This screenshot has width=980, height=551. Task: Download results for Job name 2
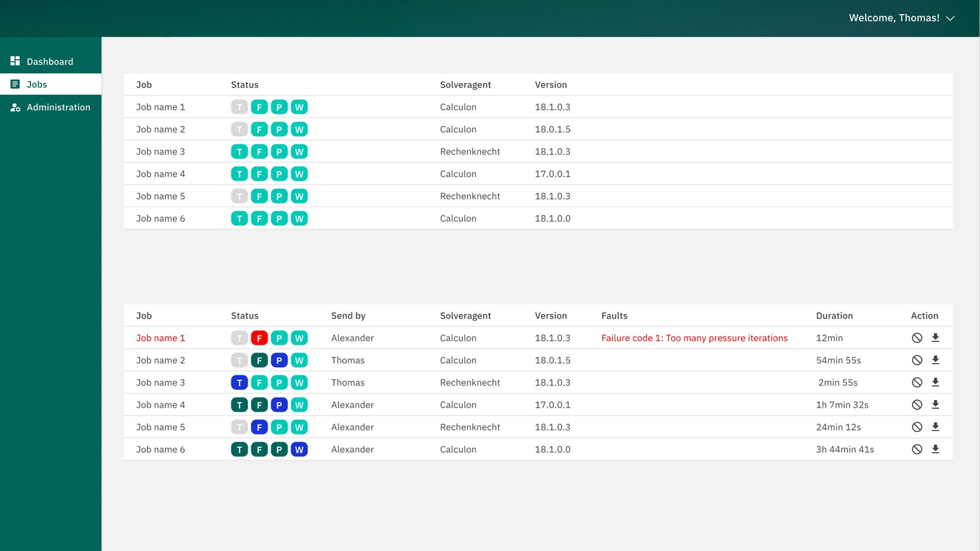click(x=935, y=360)
